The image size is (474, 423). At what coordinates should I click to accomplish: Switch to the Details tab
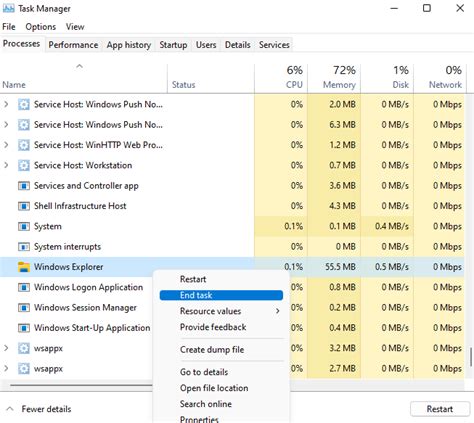tap(237, 45)
